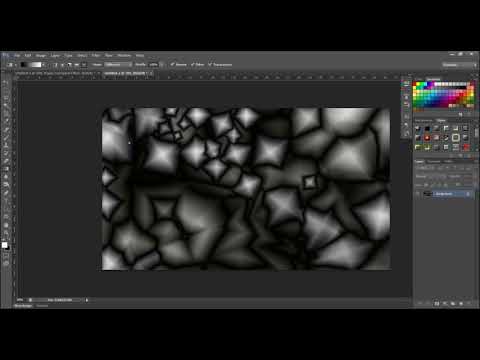Image resolution: width=480 pixels, height=360 pixels.
Task: Open the Mini Bridge tab
Action: [23, 306]
